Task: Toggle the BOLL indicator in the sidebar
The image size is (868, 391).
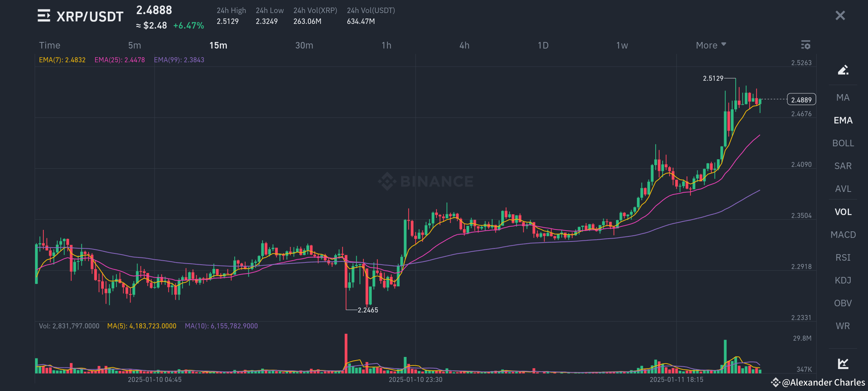Action: click(843, 143)
